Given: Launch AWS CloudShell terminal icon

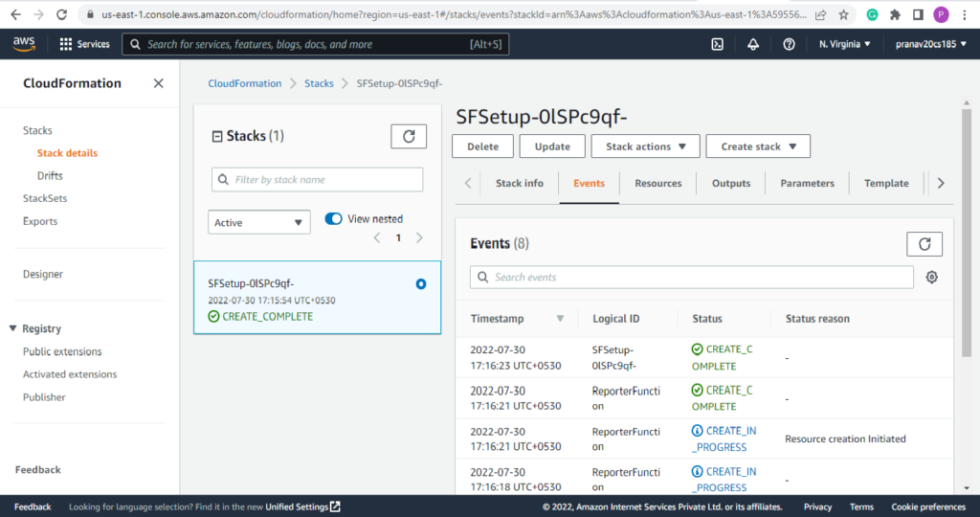Looking at the screenshot, I should pos(718,44).
